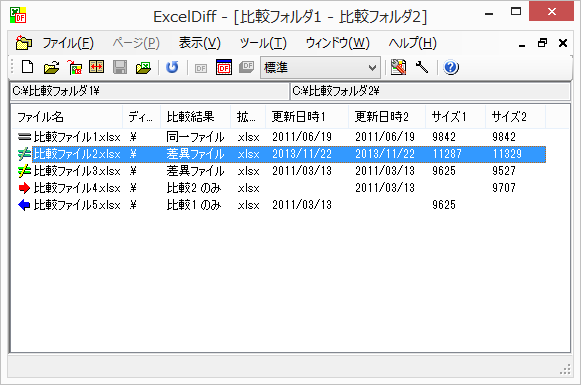
Task: Sort by 更新日時2 column header
Action: (387, 117)
